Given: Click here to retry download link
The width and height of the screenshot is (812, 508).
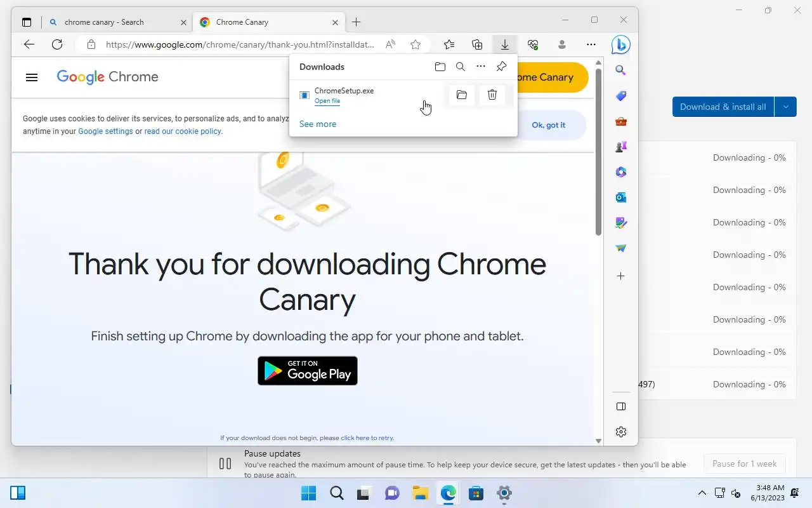Looking at the screenshot, I should tap(367, 438).
